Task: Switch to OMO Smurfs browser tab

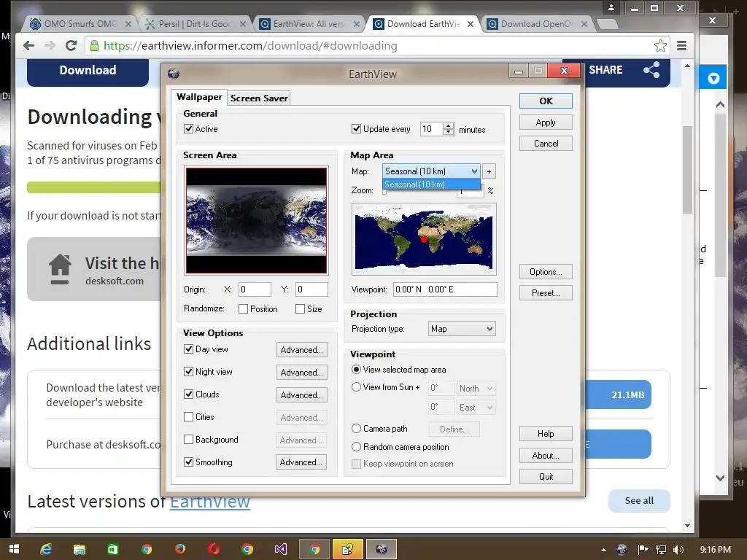Action: click(x=80, y=24)
